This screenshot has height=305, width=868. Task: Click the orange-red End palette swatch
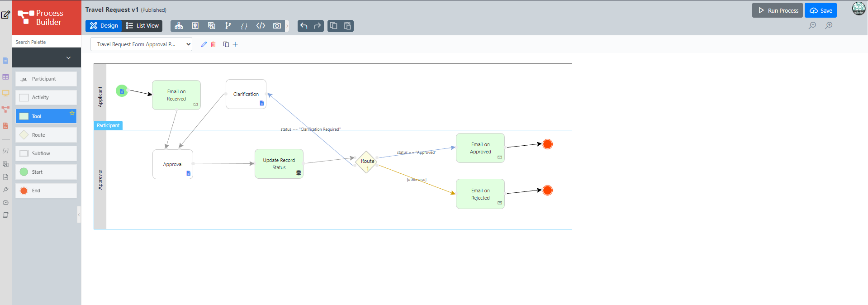pyautogui.click(x=24, y=191)
